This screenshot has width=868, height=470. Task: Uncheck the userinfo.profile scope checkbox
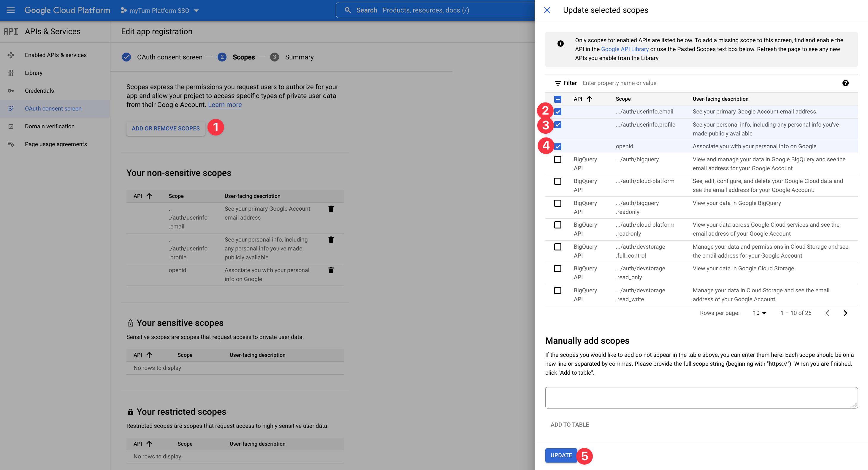(x=558, y=125)
